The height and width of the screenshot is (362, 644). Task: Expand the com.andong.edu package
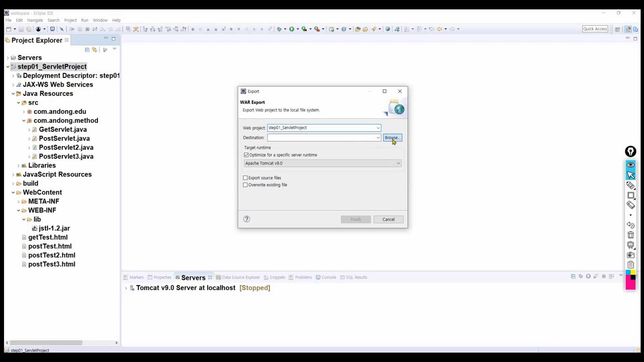(24, 112)
